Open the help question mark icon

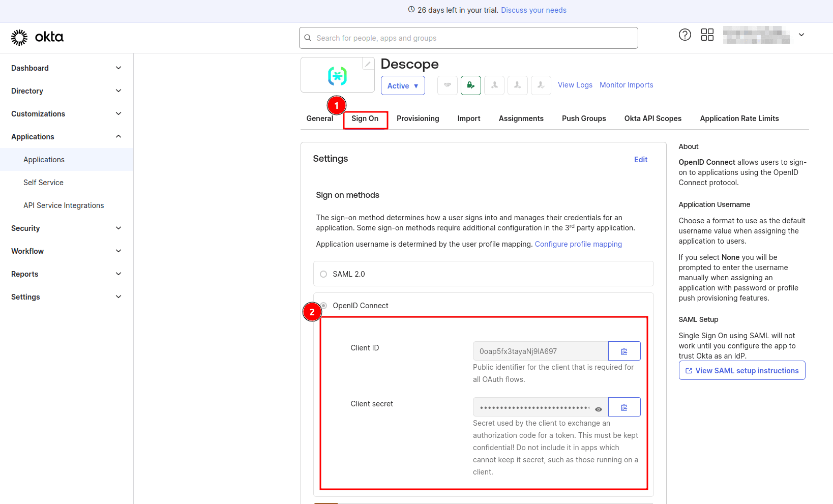685,35
